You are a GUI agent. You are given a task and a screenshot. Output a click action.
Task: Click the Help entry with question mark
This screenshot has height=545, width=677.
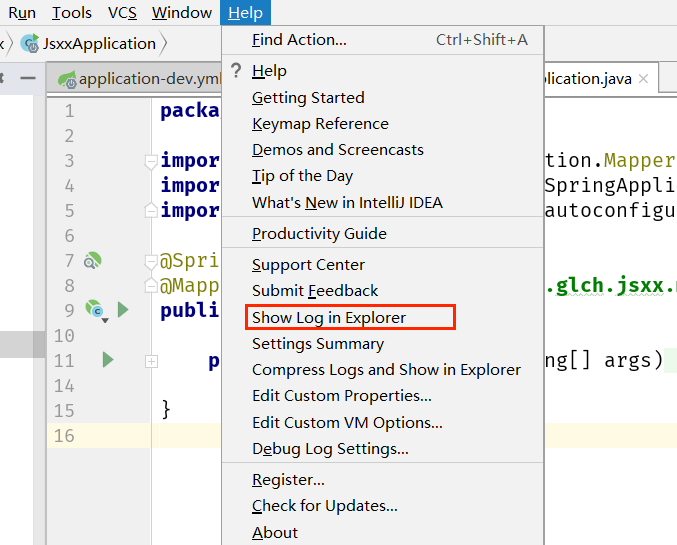[x=383, y=71]
